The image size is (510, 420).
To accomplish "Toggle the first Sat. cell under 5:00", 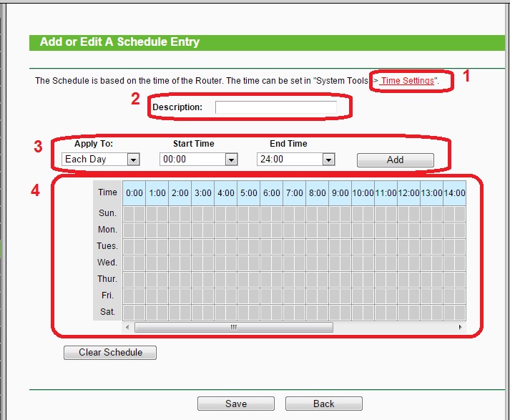I will pos(243,312).
